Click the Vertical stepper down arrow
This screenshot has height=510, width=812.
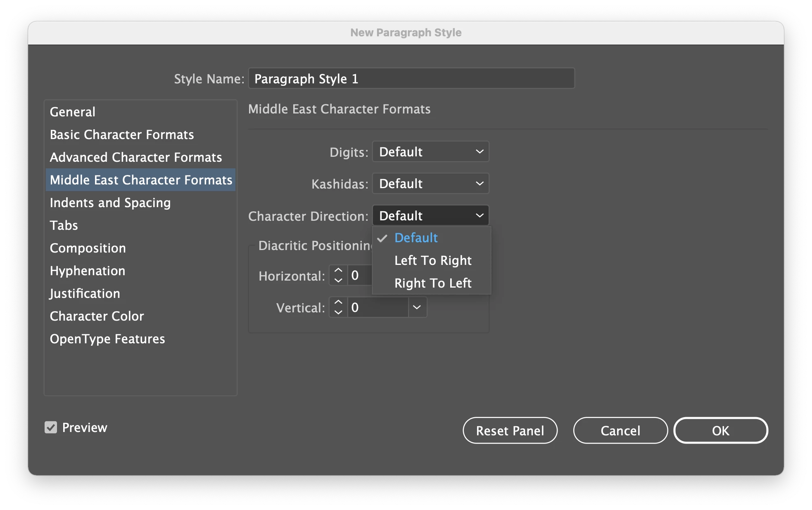click(x=338, y=312)
